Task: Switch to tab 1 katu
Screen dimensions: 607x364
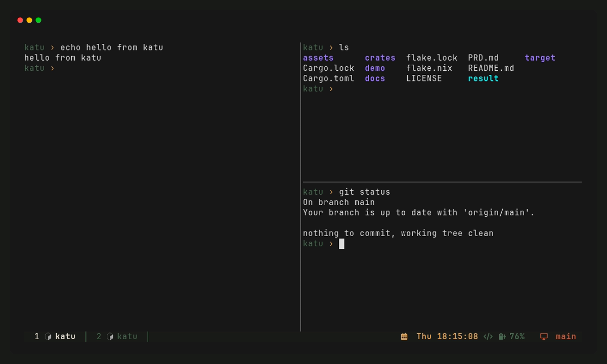Action: (x=55, y=337)
